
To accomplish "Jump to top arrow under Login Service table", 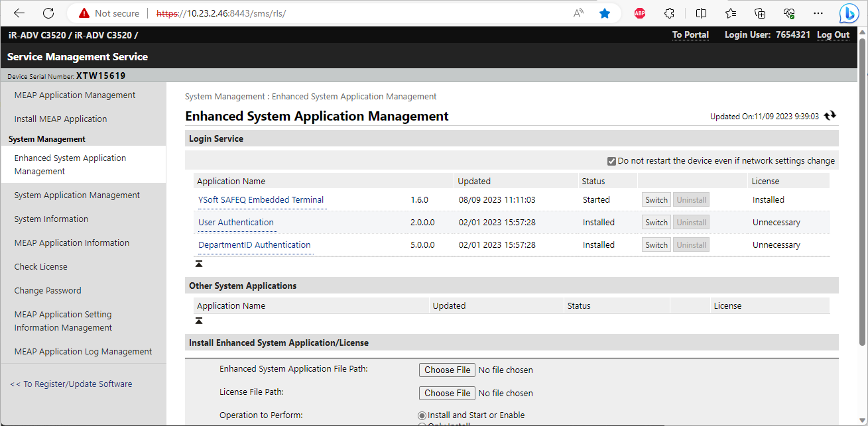I will click(x=199, y=264).
